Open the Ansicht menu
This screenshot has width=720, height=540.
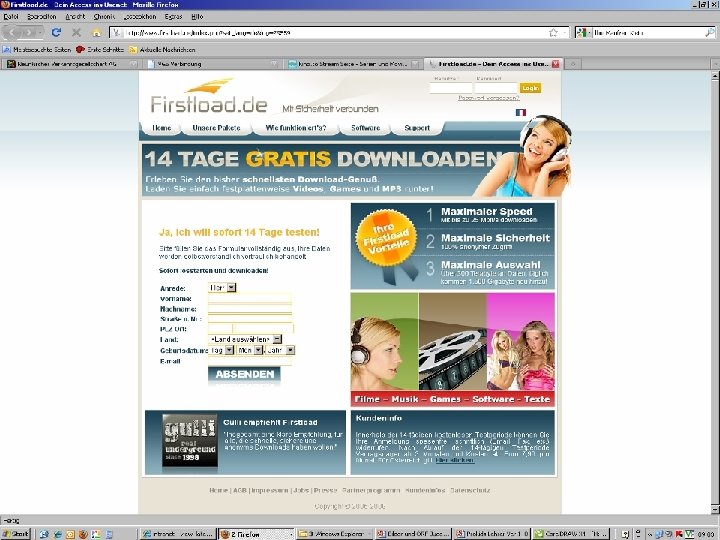[75, 16]
